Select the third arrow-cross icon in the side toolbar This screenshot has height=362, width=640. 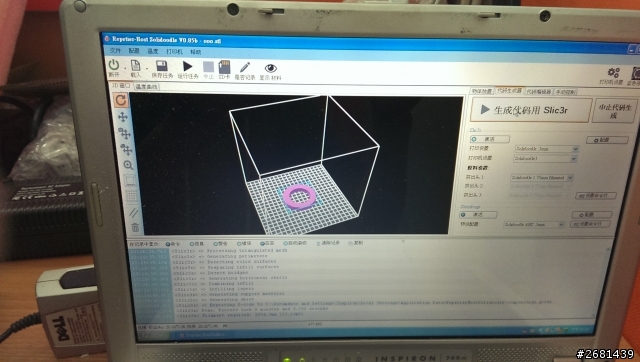(126, 149)
